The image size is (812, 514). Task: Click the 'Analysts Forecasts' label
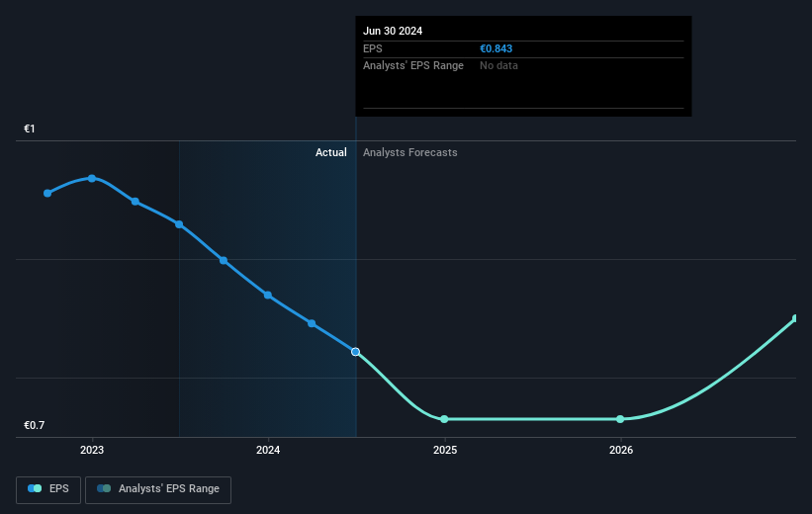[410, 152]
